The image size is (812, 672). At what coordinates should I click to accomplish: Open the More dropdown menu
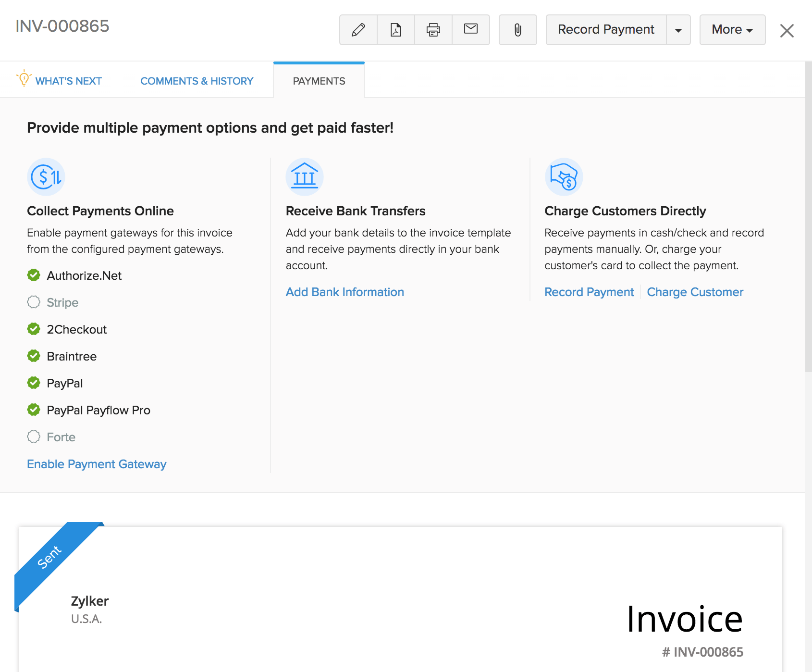732,30
